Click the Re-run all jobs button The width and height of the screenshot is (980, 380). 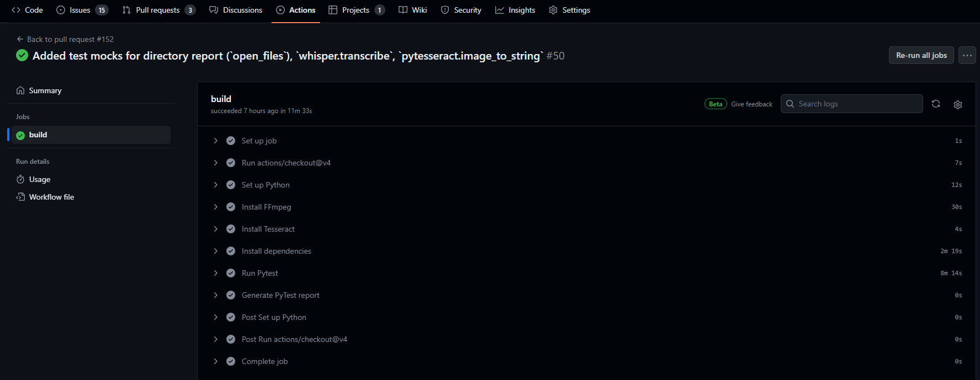[921, 55]
